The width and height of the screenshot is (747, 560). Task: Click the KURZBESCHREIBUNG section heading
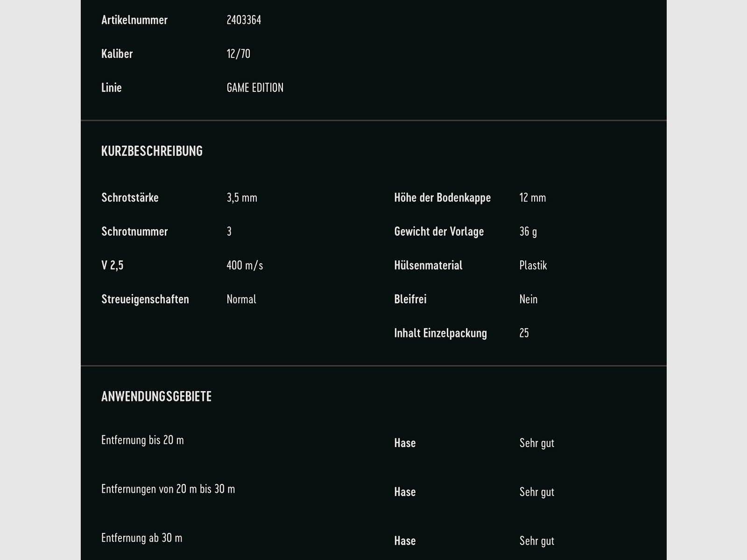[x=152, y=151]
